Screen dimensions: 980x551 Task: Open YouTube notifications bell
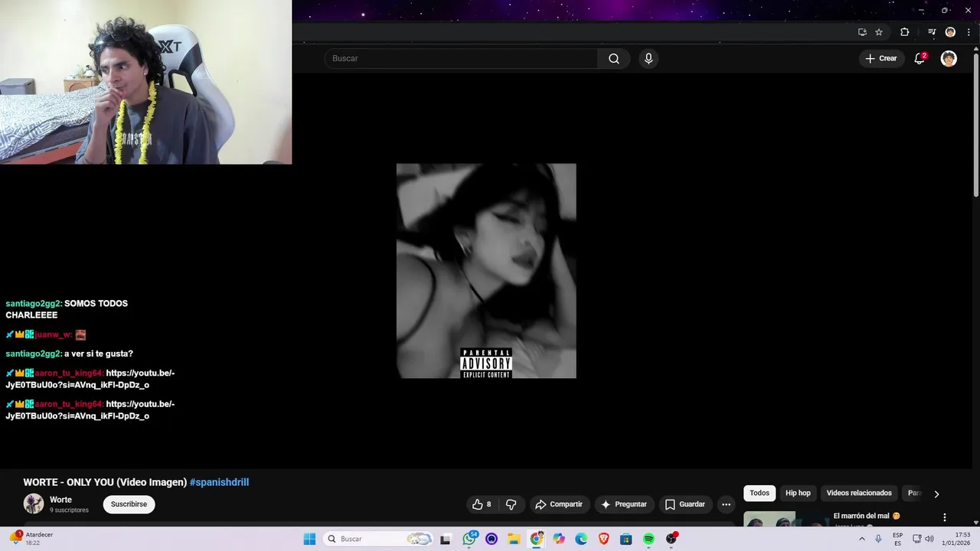click(x=920, y=58)
